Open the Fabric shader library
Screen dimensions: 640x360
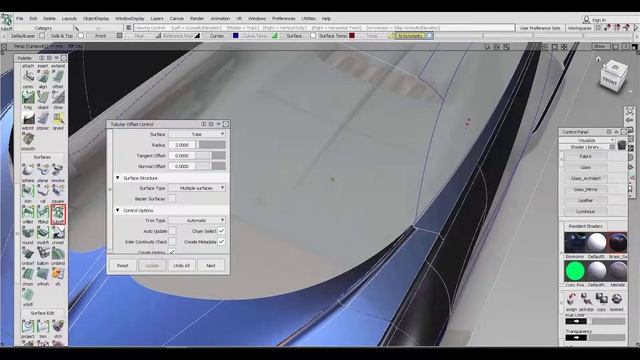[586, 156]
